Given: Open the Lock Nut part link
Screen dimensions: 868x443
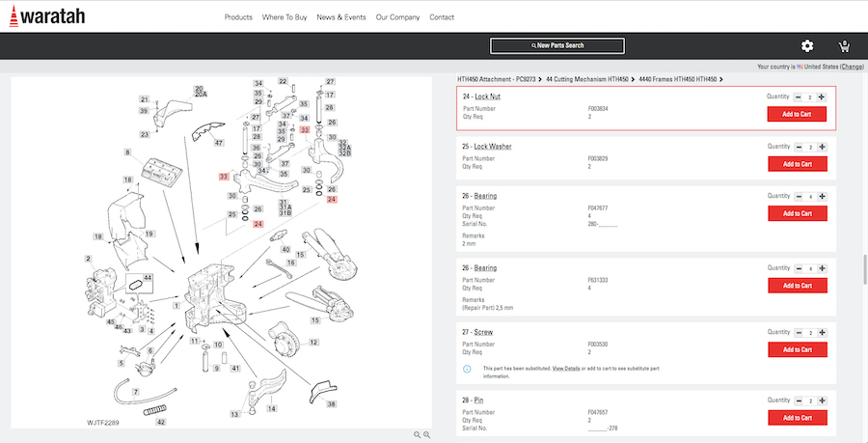Looking at the screenshot, I should (x=488, y=97).
